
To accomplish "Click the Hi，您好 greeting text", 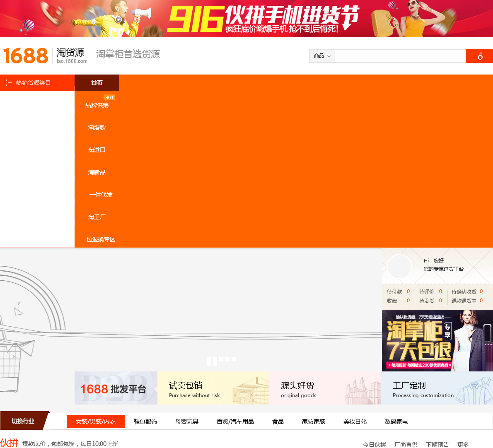I will coord(434,261).
